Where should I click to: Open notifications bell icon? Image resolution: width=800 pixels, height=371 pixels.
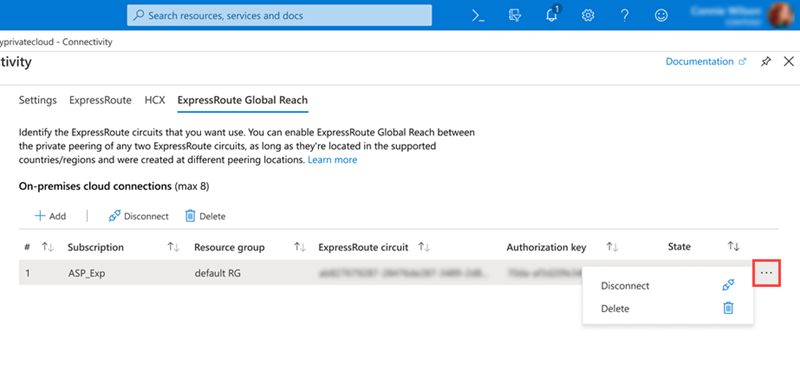click(x=552, y=14)
